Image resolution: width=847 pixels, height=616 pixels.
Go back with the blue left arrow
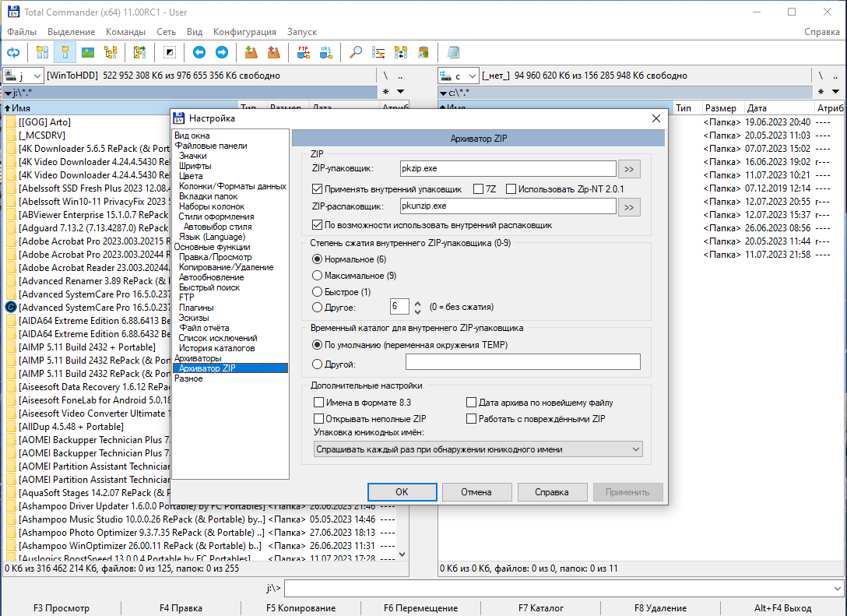tap(199, 52)
